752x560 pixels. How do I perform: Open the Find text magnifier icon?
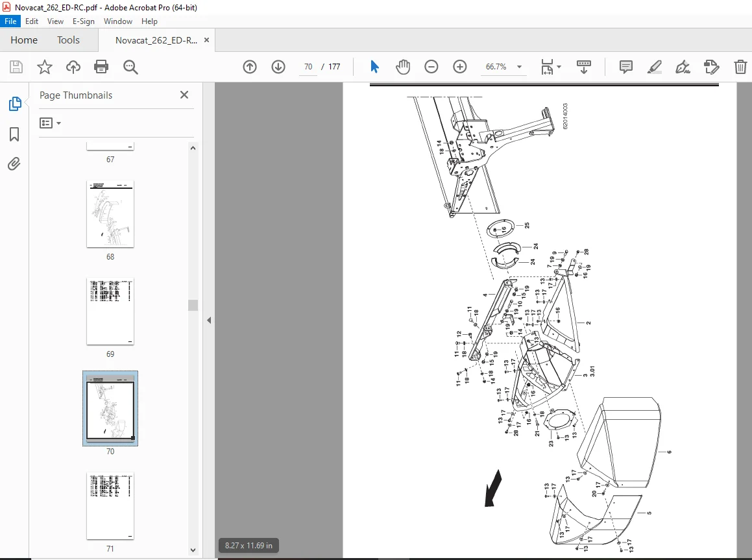coord(130,67)
